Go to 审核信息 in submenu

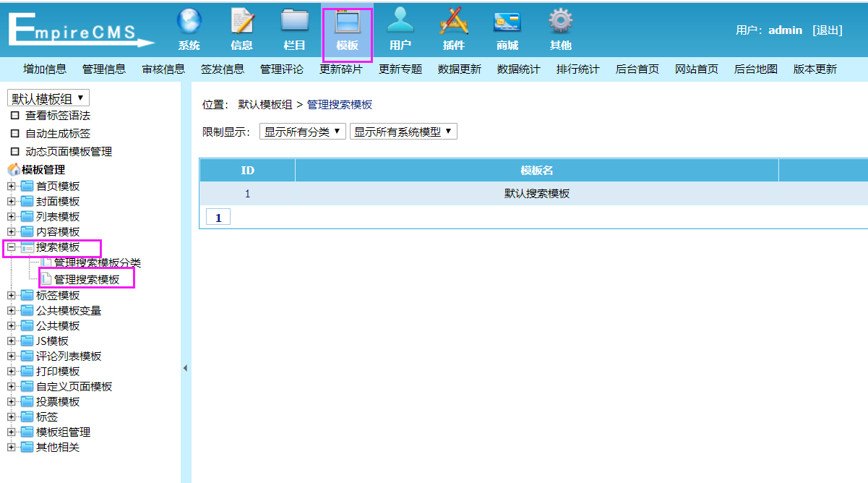(163, 69)
